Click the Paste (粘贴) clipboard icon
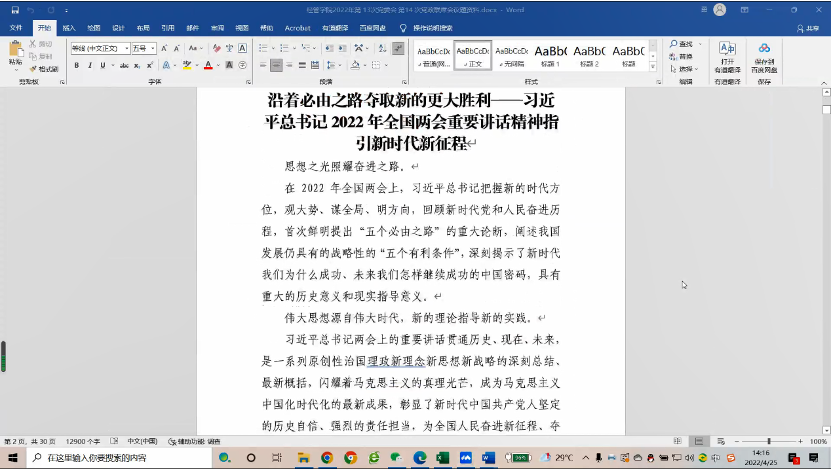The height and width of the screenshot is (470, 832). tap(15, 51)
